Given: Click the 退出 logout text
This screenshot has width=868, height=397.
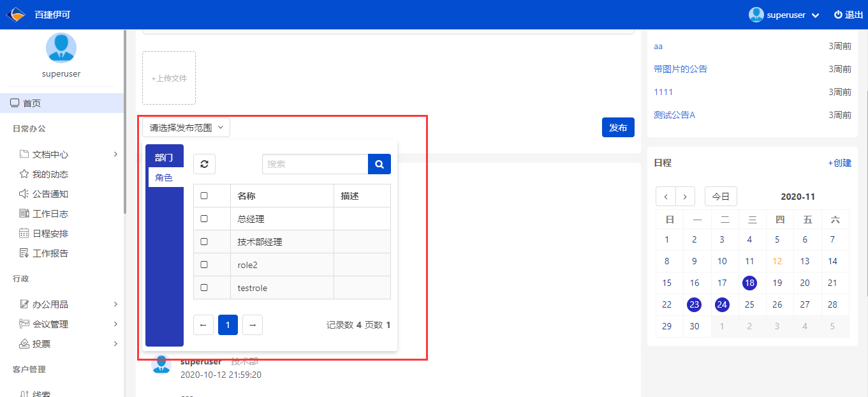Looking at the screenshot, I should 854,15.
